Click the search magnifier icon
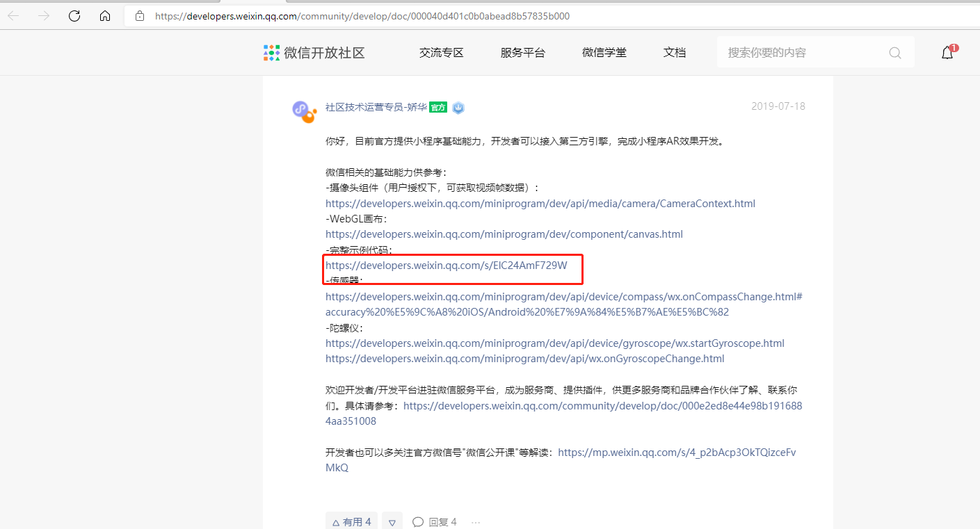This screenshot has height=529, width=980. [894, 53]
